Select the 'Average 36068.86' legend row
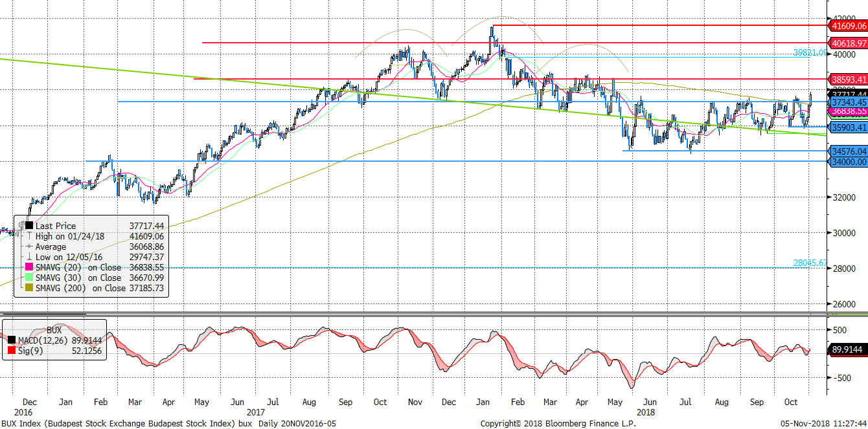 (95, 247)
